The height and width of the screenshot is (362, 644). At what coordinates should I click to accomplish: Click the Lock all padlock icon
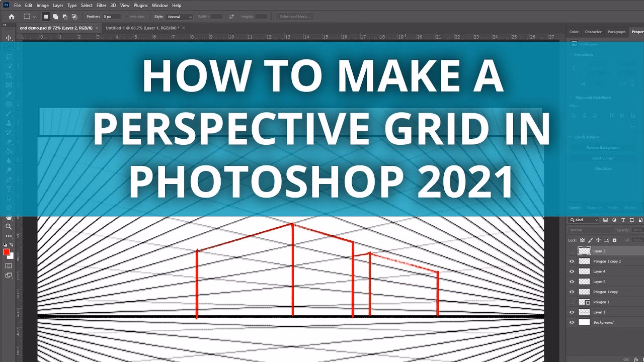(x=615, y=240)
